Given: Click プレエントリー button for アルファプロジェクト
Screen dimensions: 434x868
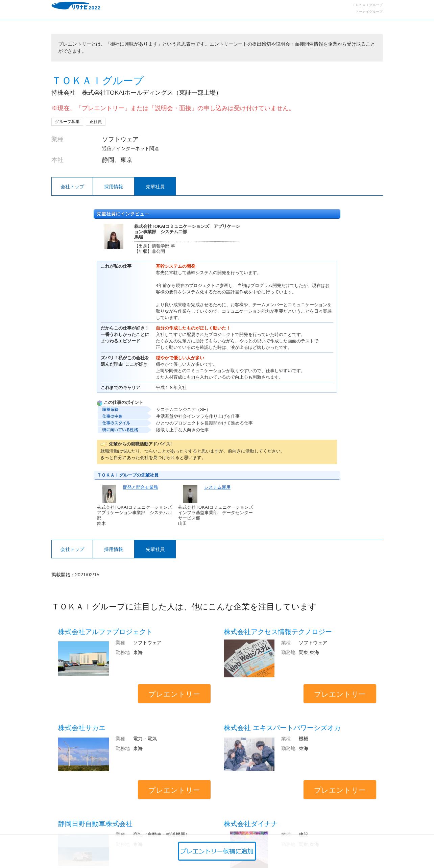Looking at the screenshot, I should tap(174, 694).
